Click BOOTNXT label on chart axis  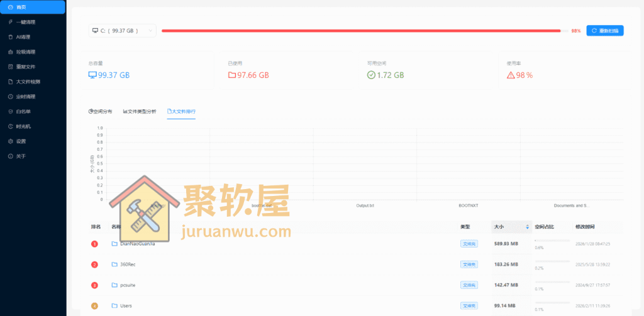point(468,205)
